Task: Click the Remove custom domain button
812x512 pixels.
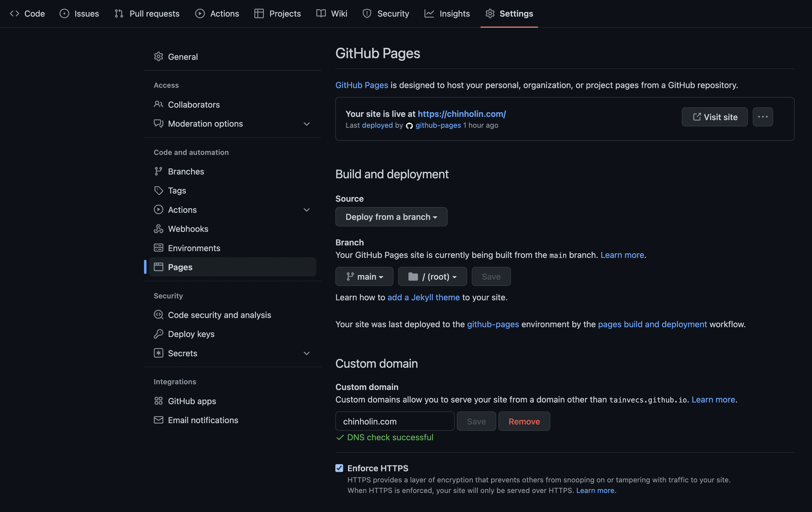Action: pos(524,421)
